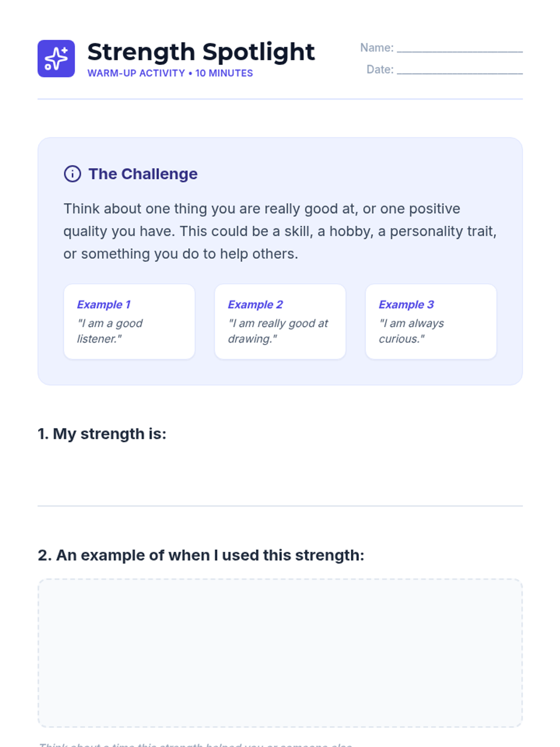Click the 'My strength is' question label
The height and width of the screenshot is (747, 560).
click(x=102, y=434)
